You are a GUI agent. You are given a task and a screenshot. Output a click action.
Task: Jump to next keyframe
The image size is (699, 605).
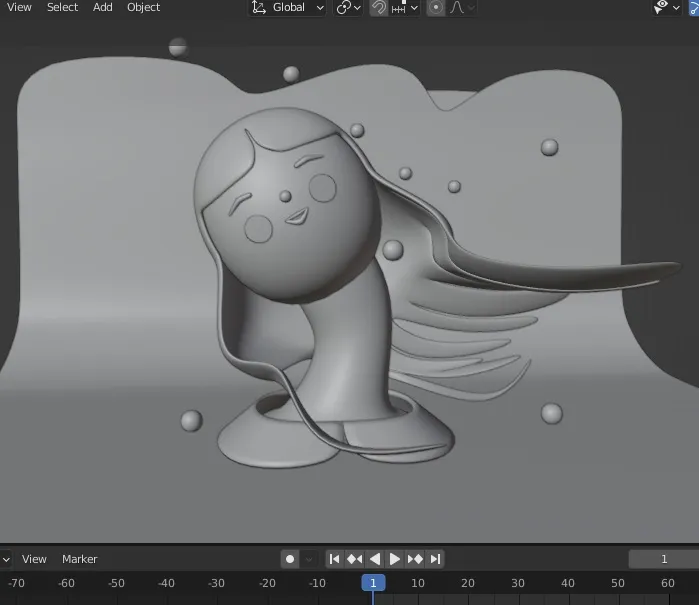pos(415,559)
